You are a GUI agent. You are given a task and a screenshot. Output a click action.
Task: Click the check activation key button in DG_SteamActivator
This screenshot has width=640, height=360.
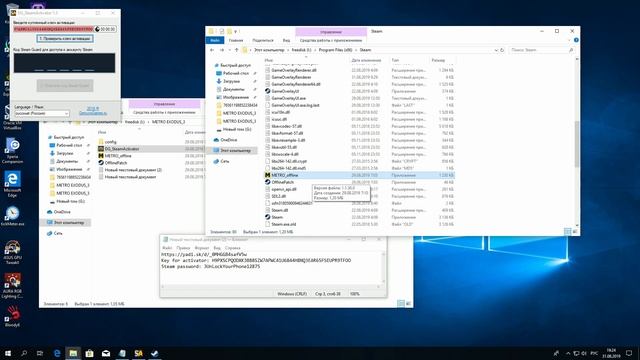tap(65, 38)
